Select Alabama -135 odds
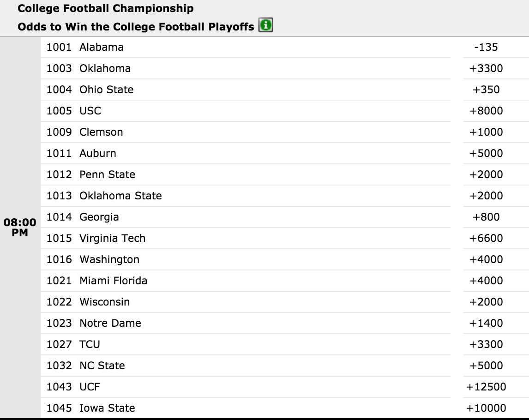 486,47
